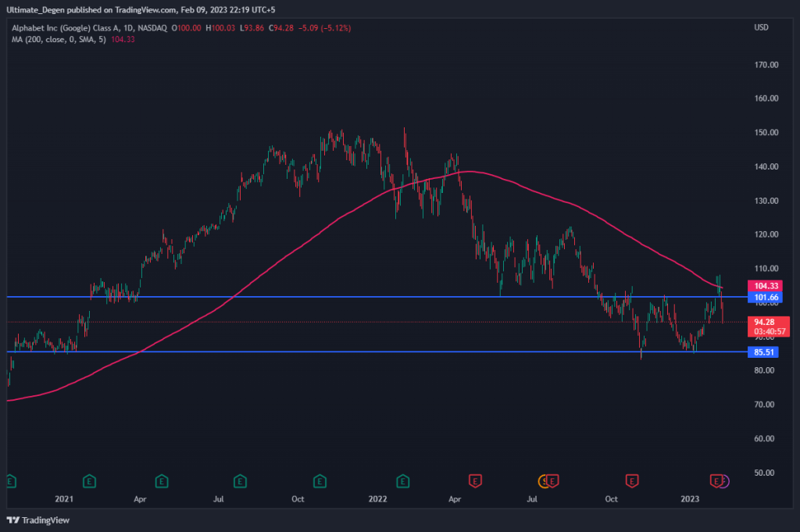Click the blue 101.66 price line label
The image size is (800, 532).
[x=766, y=298]
